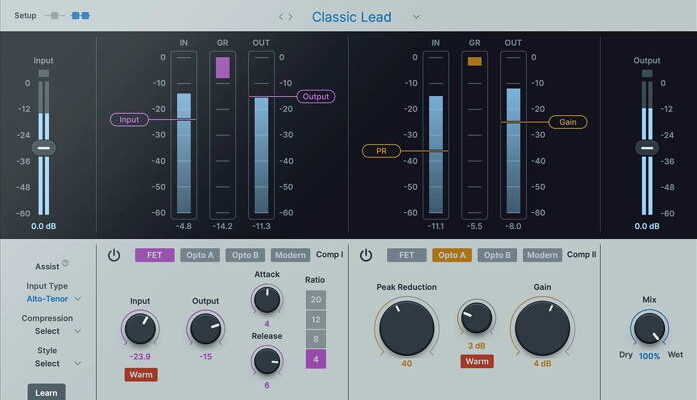
Task: Switch Comp II to Modern mode
Action: [x=541, y=255]
